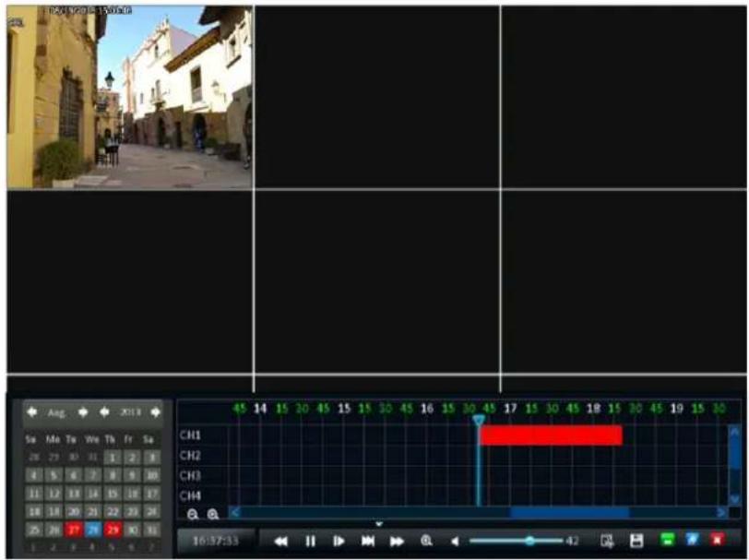Collapse control panel with small down arrow
The width and height of the screenshot is (749, 560).
(379, 524)
